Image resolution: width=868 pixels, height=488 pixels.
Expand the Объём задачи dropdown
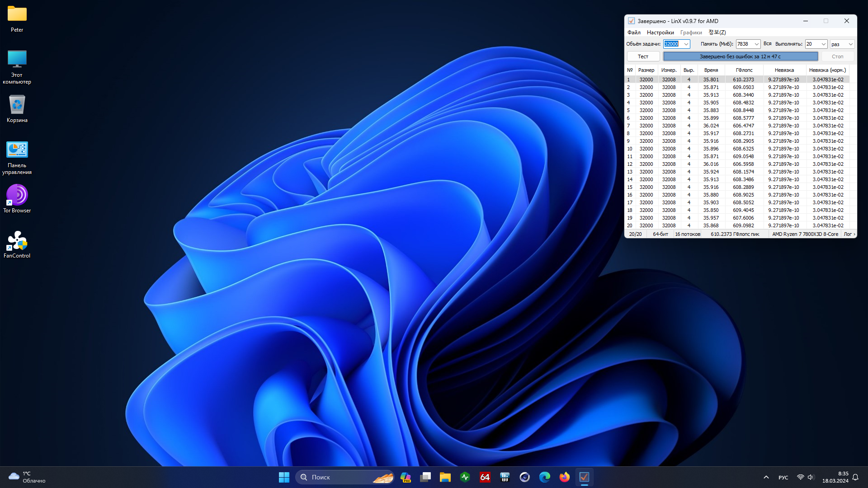[x=686, y=44]
